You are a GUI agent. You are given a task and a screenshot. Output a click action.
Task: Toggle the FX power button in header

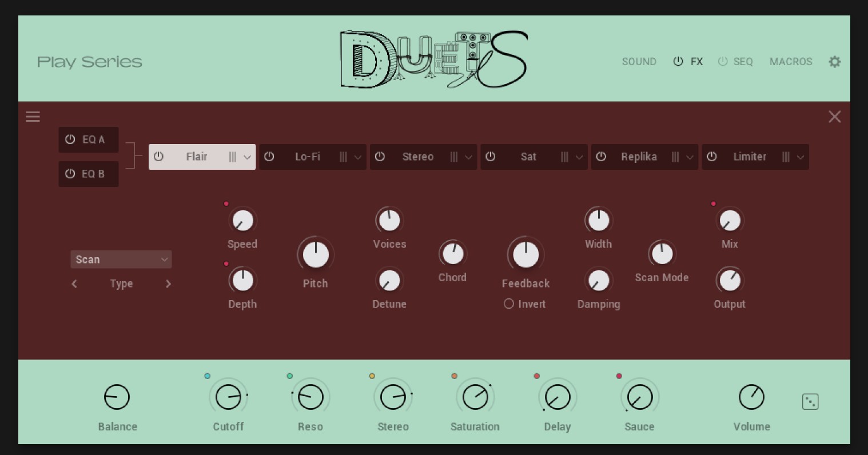678,61
